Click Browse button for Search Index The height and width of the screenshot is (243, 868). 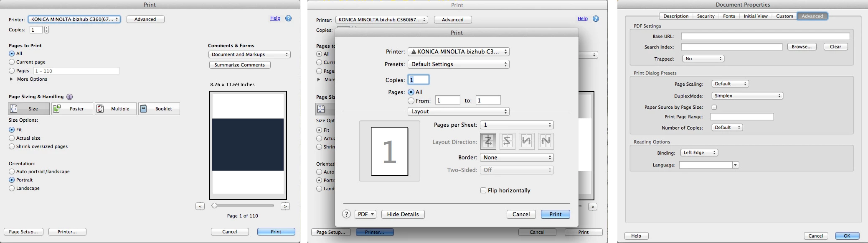(802, 46)
